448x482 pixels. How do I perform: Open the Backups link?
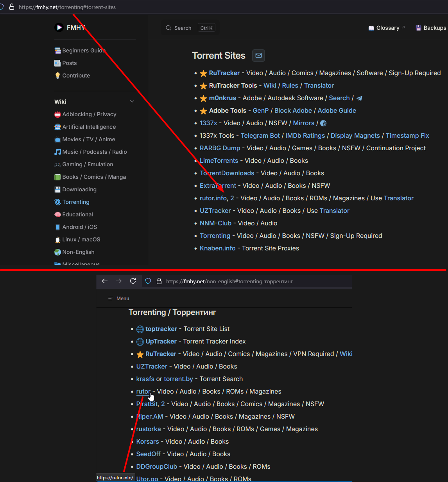pos(431,28)
